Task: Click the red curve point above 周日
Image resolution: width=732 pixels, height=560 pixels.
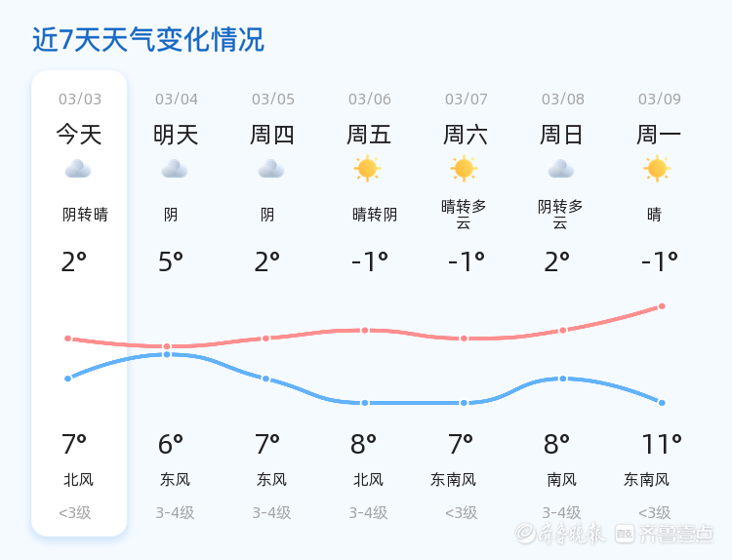Action: coord(562,331)
